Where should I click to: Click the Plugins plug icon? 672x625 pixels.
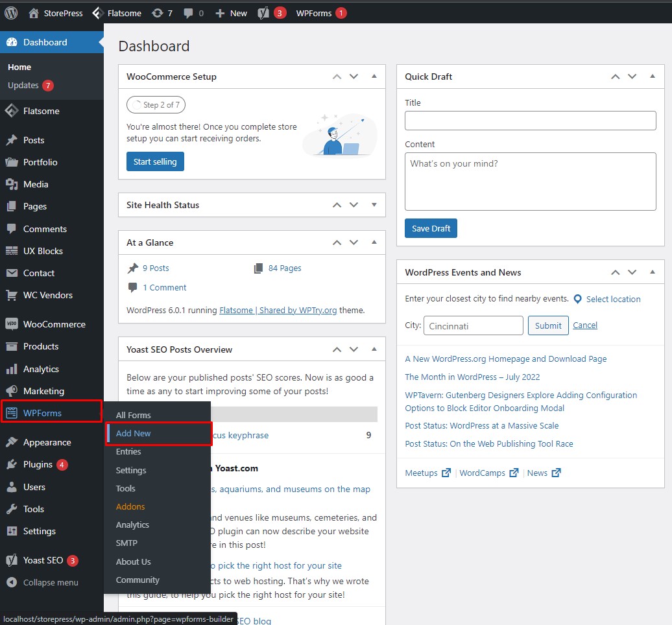(12, 464)
